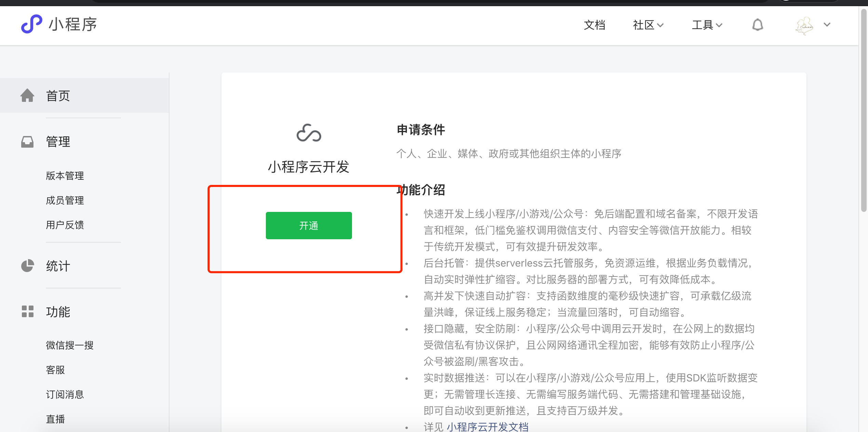Open the notification bell

tap(757, 25)
